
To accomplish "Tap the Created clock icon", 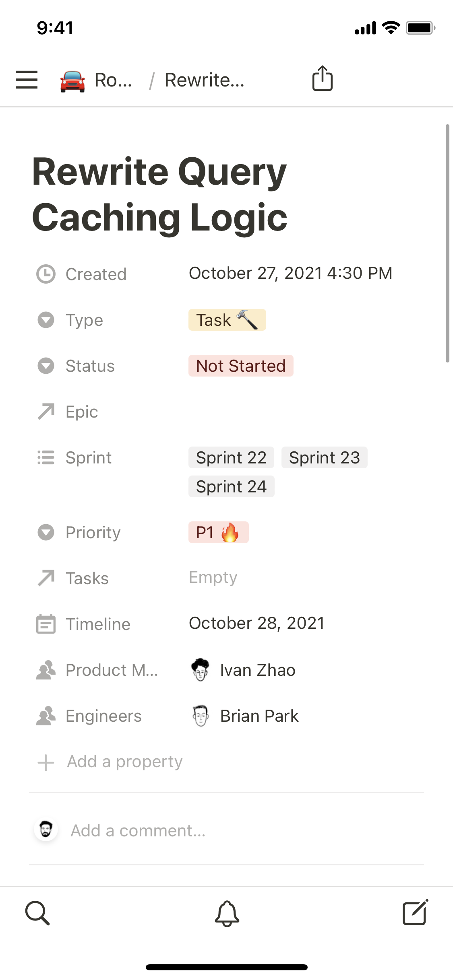I will tap(46, 274).
